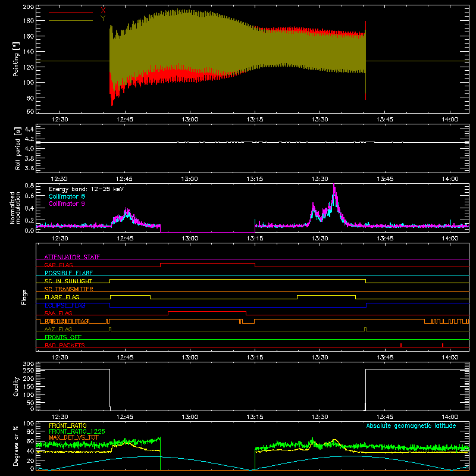476x476 pixels.
Task: Click the 14:00 tick under Pointing plot
Action: [450, 120]
